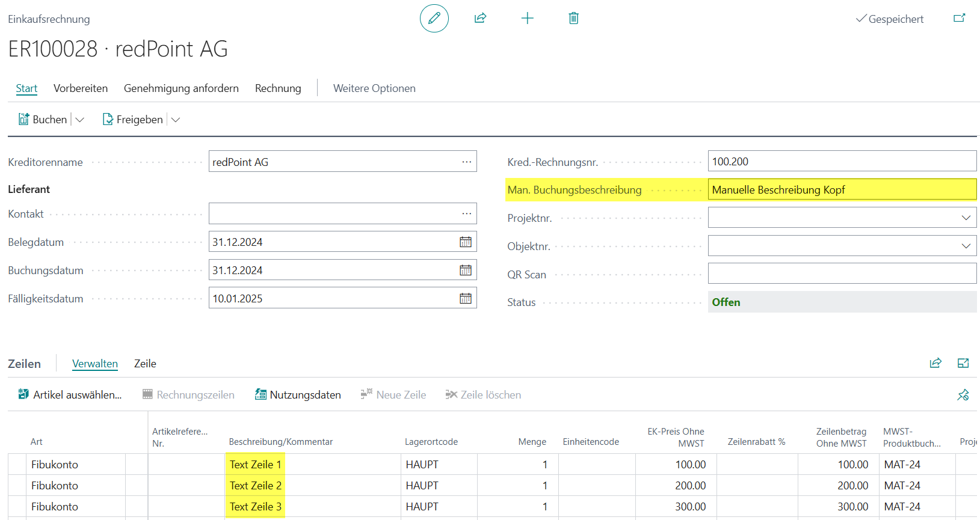Open the Projektnr. dropdown

(x=966, y=218)
